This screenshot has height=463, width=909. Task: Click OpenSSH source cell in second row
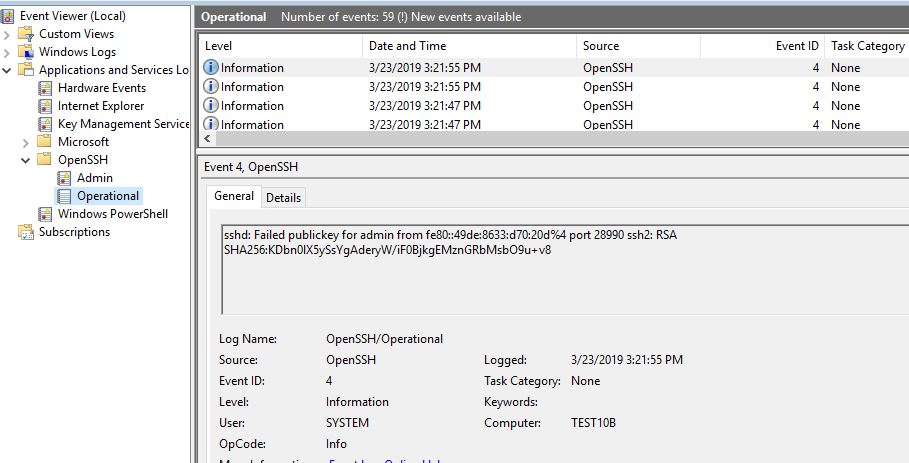608,87
